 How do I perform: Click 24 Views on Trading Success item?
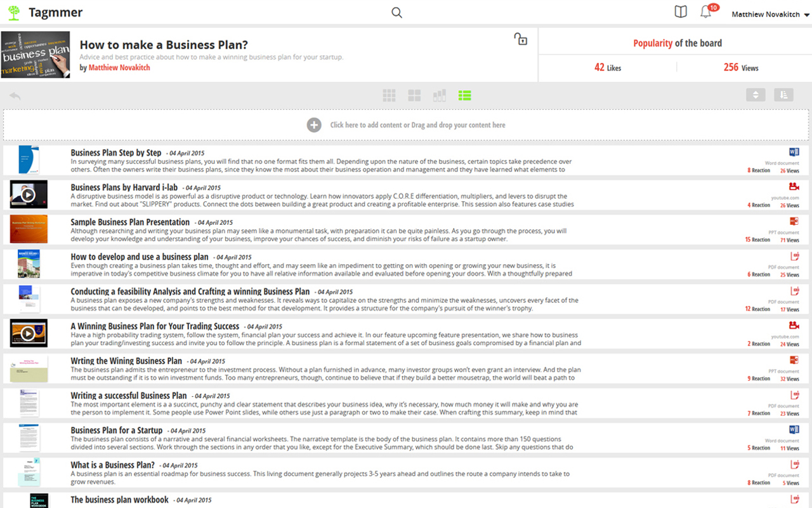(790, 344)
